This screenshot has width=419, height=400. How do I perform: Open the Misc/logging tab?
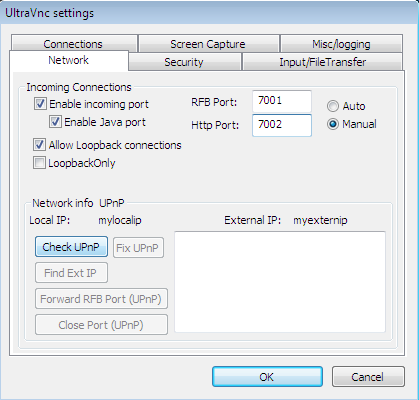click(x=341, y=44)
